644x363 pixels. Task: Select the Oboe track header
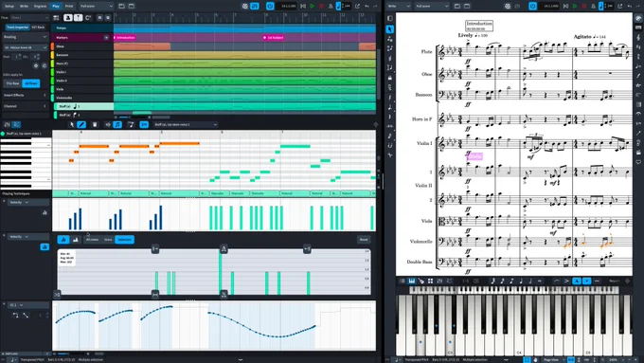pyautogui.click(x=82, y=46)
